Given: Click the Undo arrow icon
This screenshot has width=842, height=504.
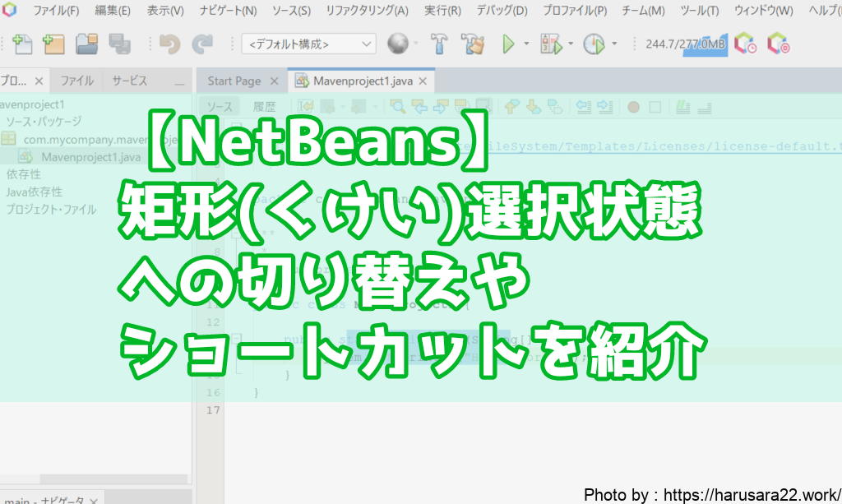Looking at the screenshot, I should click(x=169, y=44).
